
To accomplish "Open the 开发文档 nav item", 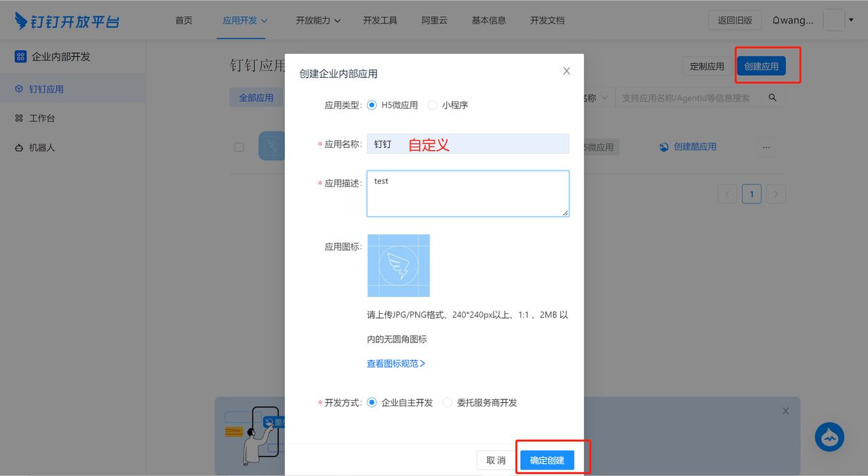I will click(547, 20).
